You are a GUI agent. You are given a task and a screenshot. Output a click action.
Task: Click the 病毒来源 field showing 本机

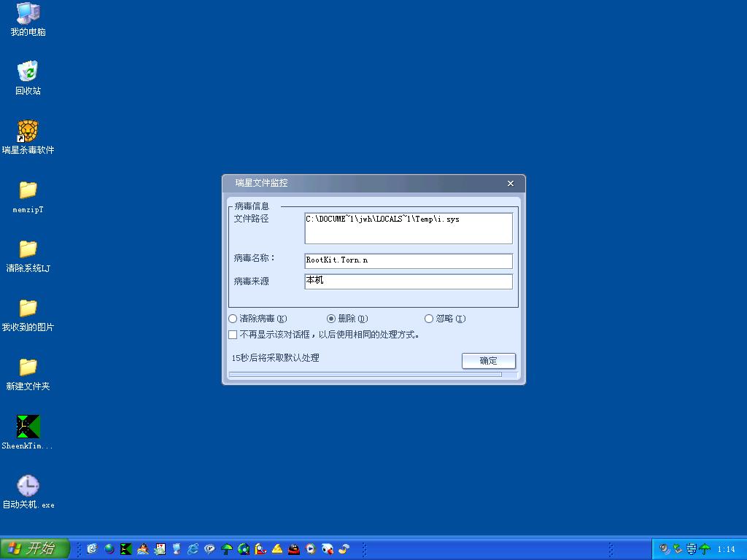point(409,281)
